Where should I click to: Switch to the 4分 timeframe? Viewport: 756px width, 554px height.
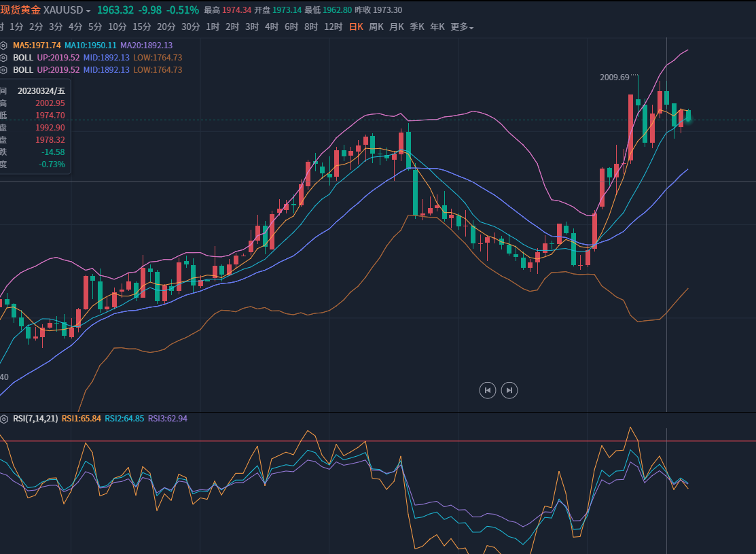75,27
